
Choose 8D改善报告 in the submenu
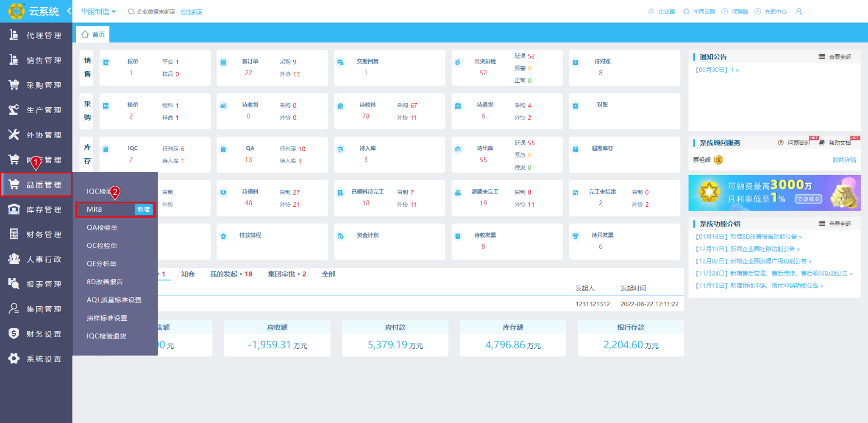click(x=105, y=282)
